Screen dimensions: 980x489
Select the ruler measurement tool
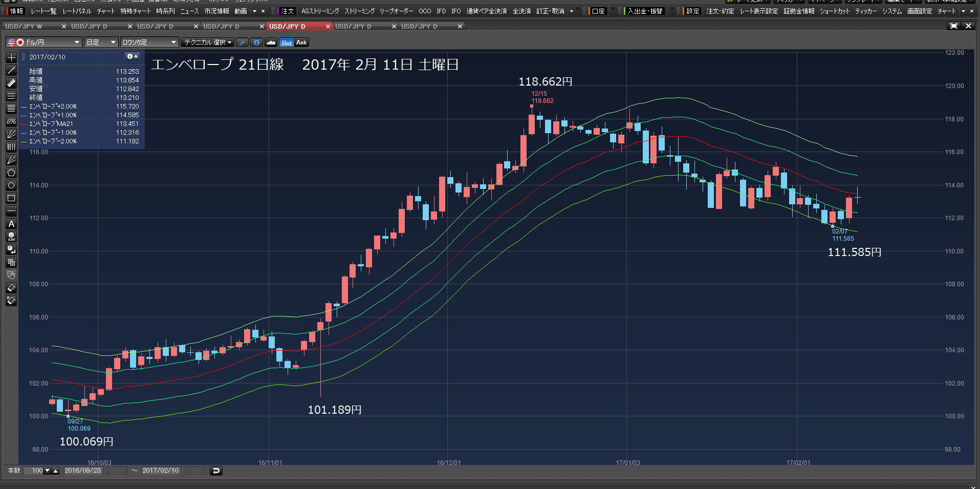point(11,83)
